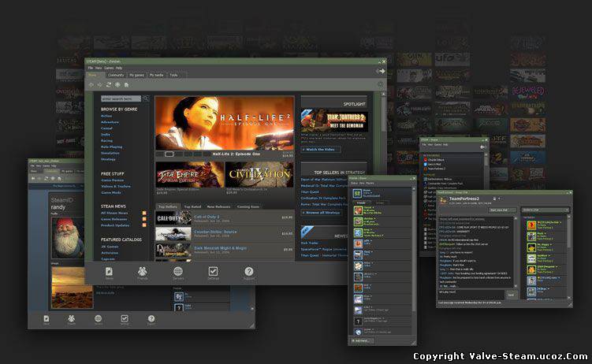The image size is (592, 364).
Task: Open the File menu in main Steam window
Action: [90, 68]
